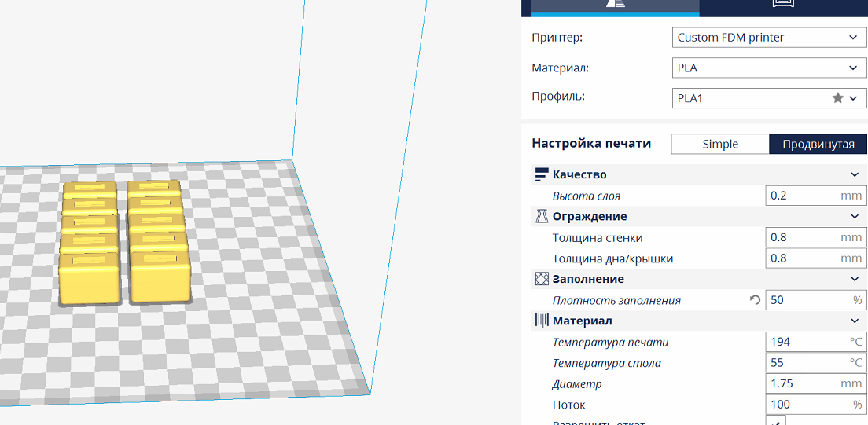Viewport: 868px width, 425px height.
Task: Click the Толщина стенки setting label
Action: tap(598, 237)
